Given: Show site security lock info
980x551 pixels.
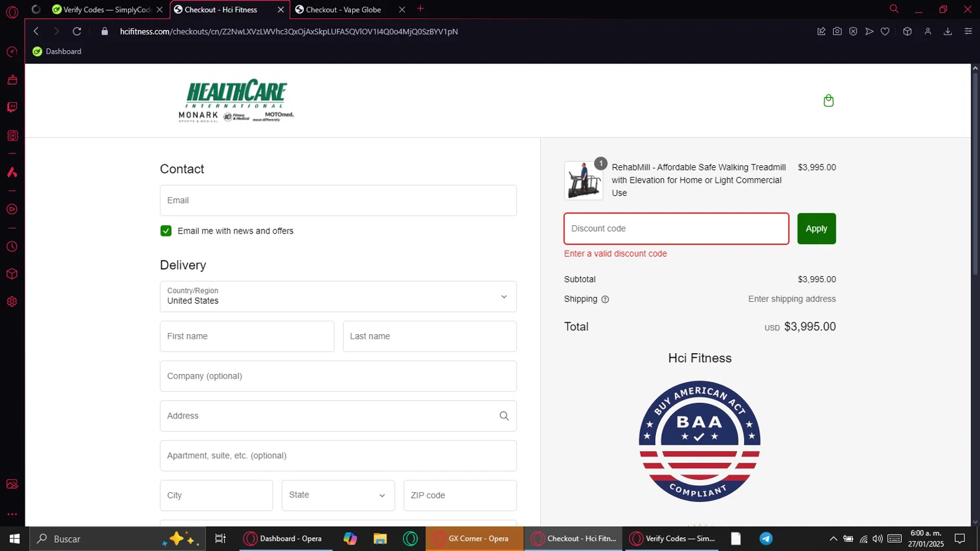Looking at the screenshot, I should coord(105,31).
